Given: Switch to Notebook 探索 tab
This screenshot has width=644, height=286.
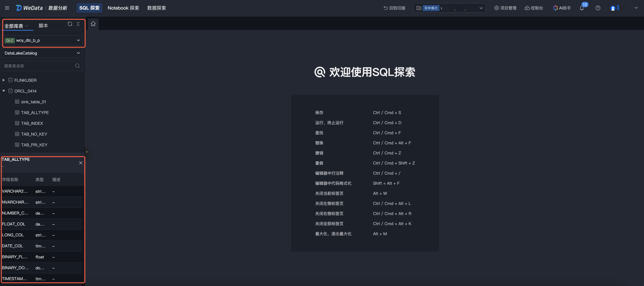Looking at the screenshot, I should (123, 8).
